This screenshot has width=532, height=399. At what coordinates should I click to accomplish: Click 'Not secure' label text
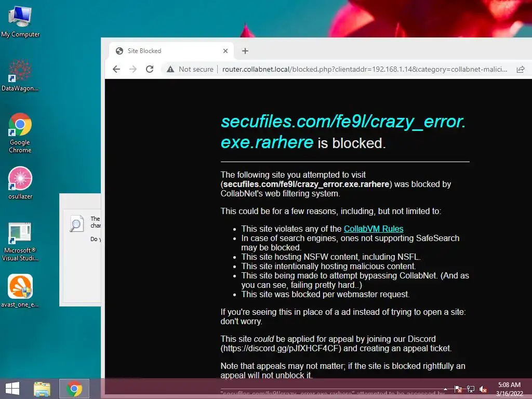(196, 69)
